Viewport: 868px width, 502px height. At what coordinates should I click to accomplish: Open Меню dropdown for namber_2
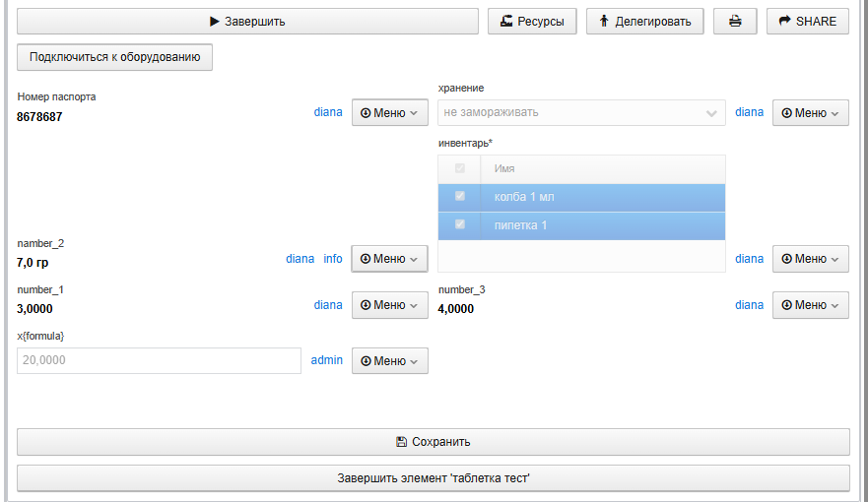(x=390, y=259)
